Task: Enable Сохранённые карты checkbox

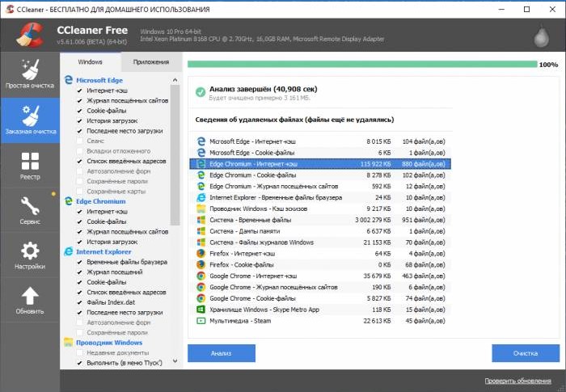Action: (x=80, y=192)
